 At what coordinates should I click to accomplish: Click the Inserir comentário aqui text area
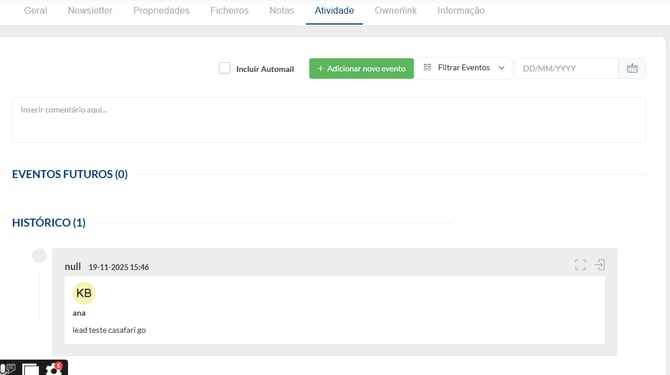329,120
